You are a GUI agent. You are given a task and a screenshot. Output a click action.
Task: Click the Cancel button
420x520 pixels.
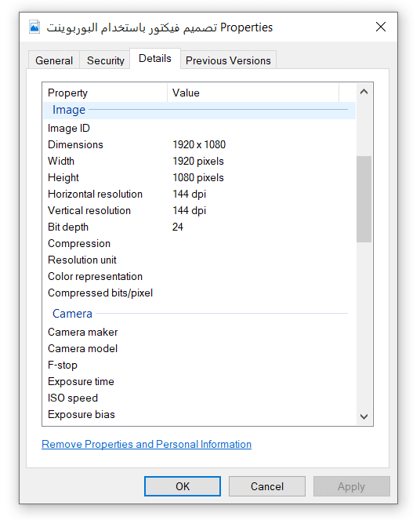coord(267,486)
